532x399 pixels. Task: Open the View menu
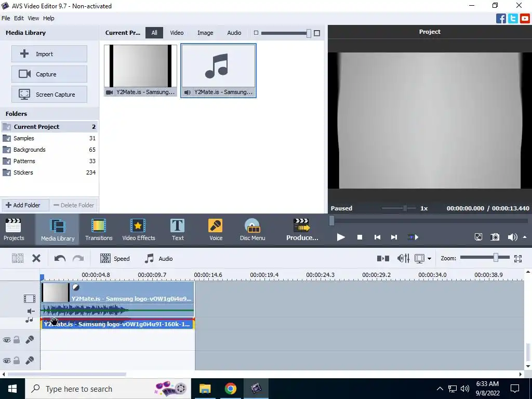pyautogui.click(x=33, y=18)
